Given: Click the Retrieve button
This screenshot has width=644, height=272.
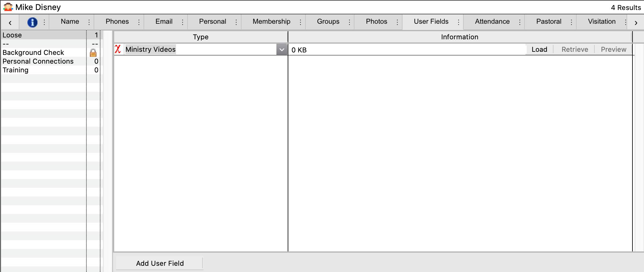Looking at the screenshot, I should point(574,50).
